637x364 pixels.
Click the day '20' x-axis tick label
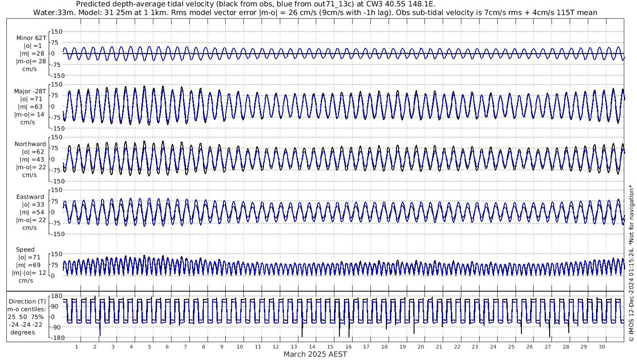pyautogui.click(x=421, y=347)
